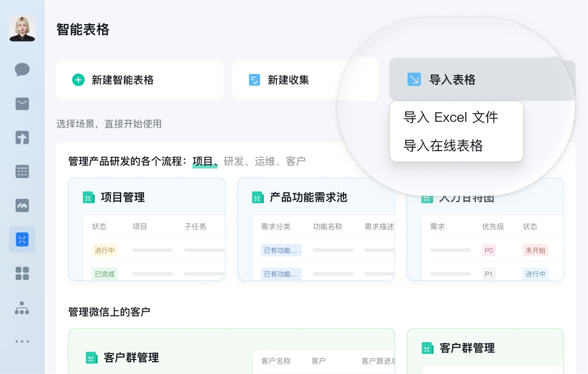Expand the more options ellipsis in sidebar

pos(22,341)
